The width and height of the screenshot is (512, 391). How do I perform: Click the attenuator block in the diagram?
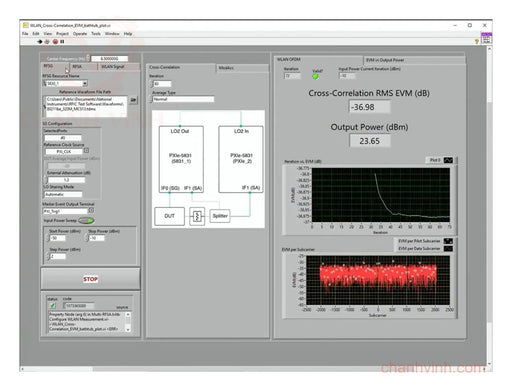point(197,216)
